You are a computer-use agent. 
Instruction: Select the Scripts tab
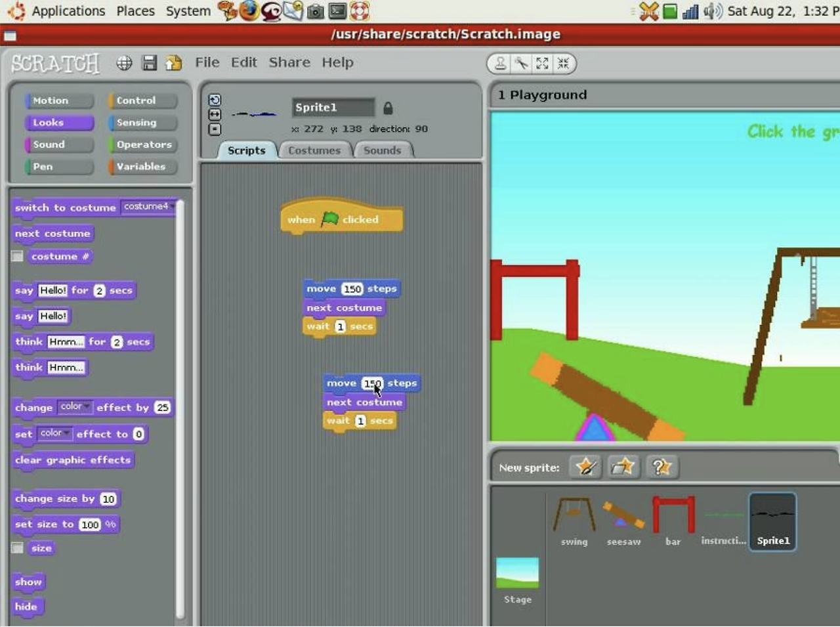click(x=246, y=150)
